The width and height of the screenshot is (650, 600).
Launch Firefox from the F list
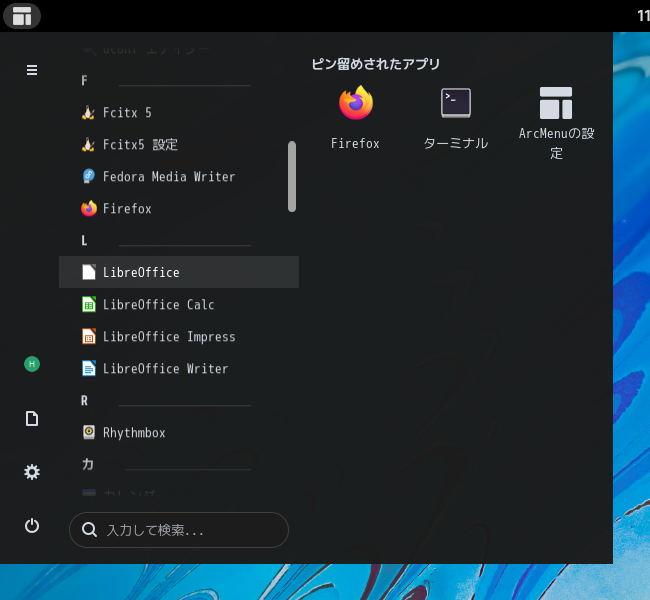tap(179, 208)
